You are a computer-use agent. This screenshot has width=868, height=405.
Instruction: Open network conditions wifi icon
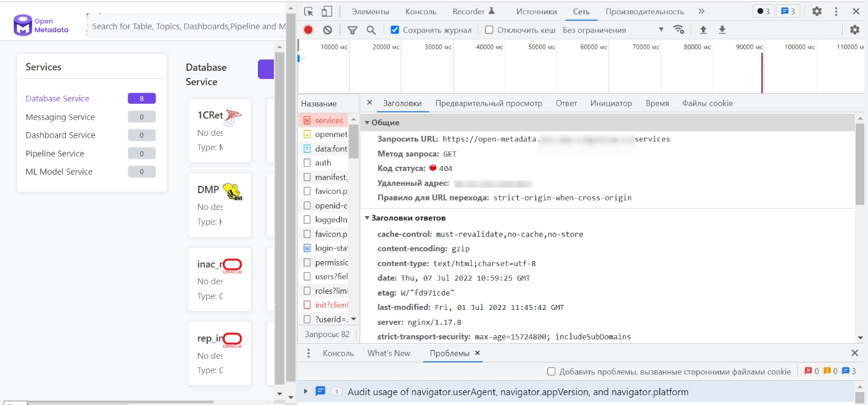[679, 30]
